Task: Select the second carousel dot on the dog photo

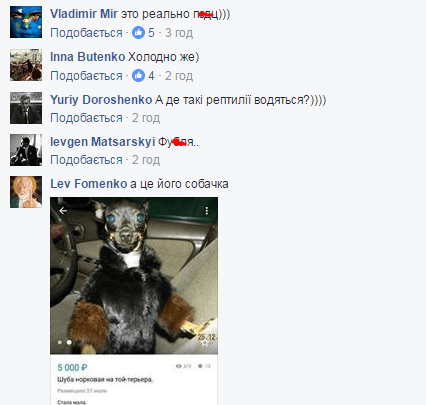Action: click(69, 342)
